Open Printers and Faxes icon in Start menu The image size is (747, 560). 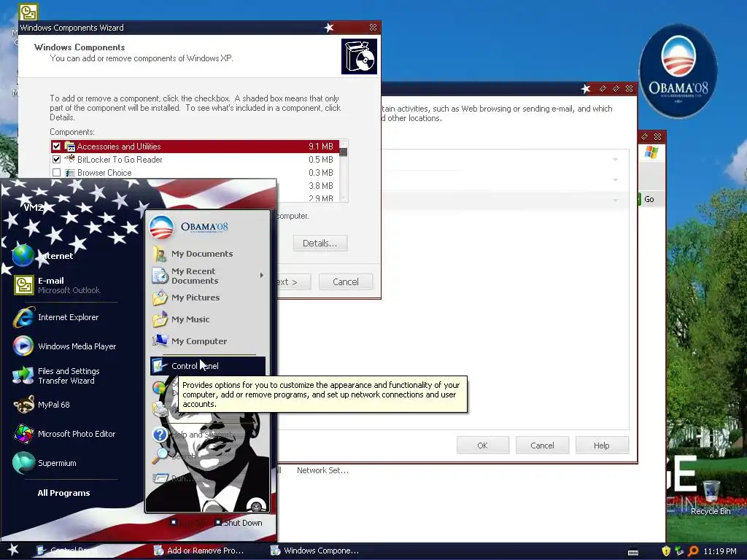pos(159,410)
